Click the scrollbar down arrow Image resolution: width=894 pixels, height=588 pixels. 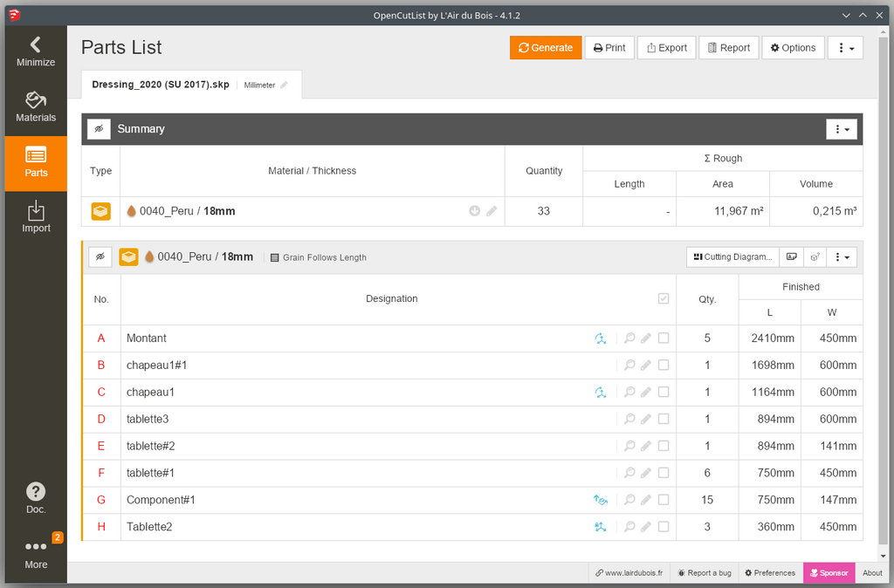coord(884,556)
